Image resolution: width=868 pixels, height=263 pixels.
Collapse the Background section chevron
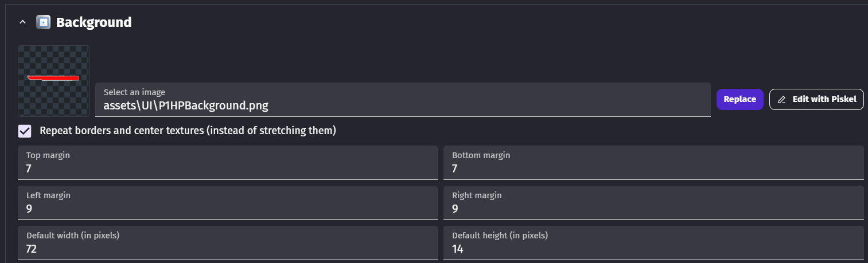click(22, 22)
